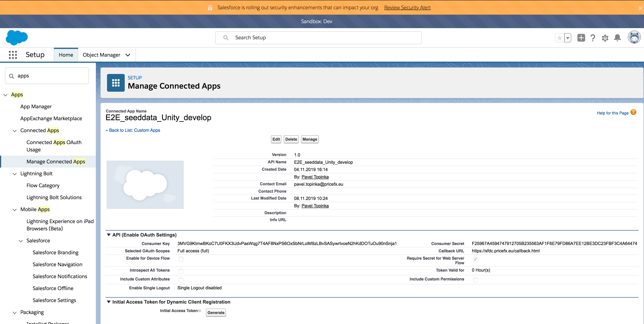644x324 pixels.
Task: Click the magnifier icon in Search Setup
Action: 226,38
